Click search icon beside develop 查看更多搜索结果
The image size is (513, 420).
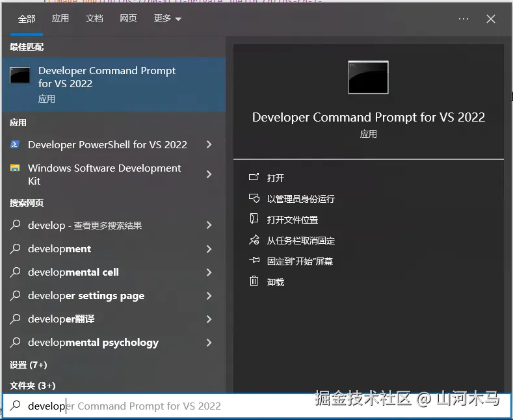[x=15, y=225]
